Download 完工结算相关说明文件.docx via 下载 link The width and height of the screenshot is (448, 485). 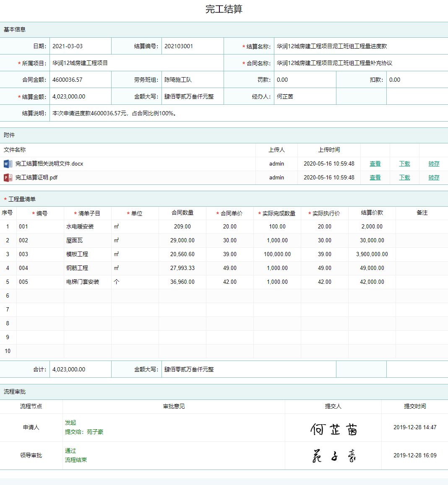pos(404,163)
